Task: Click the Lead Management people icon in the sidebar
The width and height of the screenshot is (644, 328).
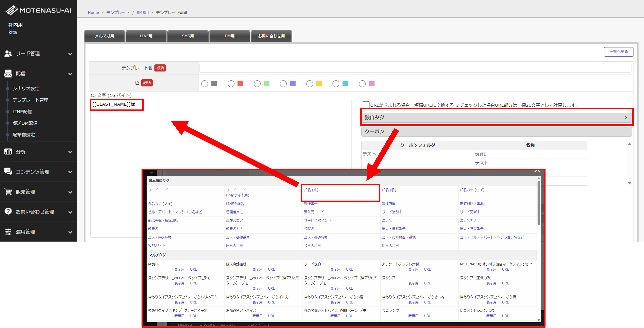Action: (8, 53)
